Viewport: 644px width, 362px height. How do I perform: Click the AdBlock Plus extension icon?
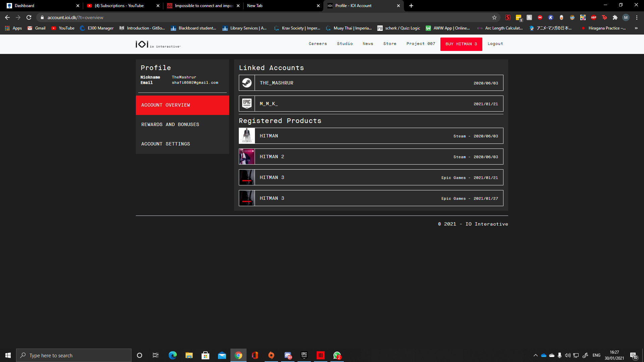click(593, 17)
